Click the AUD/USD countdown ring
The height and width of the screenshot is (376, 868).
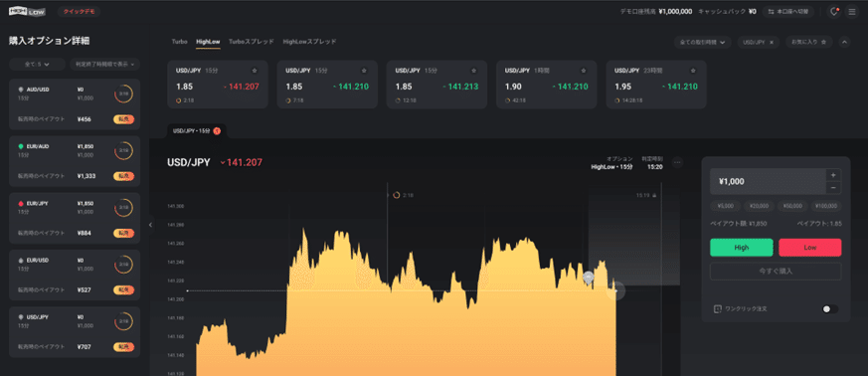coord(123,94)
